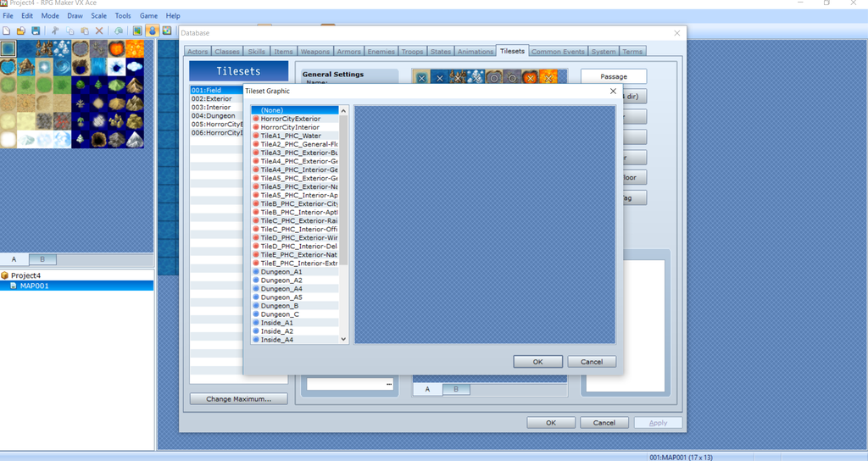
Task: Click the red Delete X toolbar icon
Action: click(x=99, y=31)
